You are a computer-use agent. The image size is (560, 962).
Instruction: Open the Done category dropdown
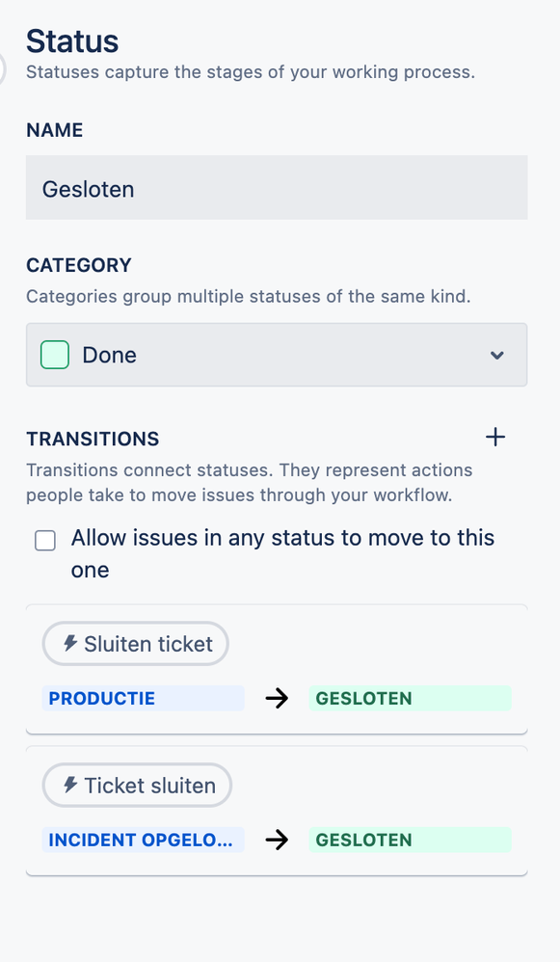click(277, 355)
